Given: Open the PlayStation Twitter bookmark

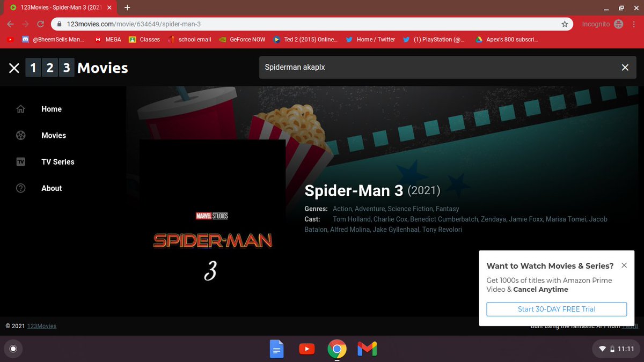Looking at the screenshot, I should [x=434, y=39].
